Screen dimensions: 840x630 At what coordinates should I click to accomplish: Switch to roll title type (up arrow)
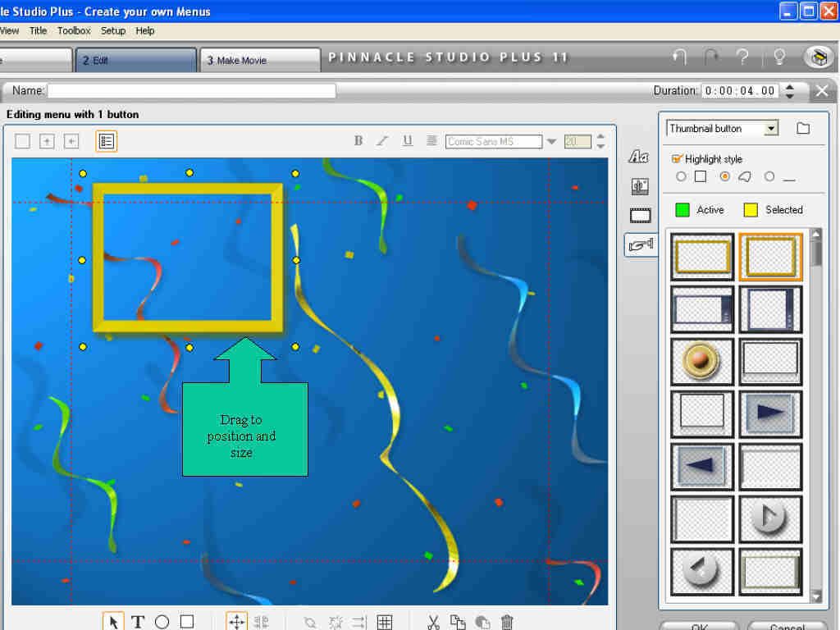pyautogui.click(x=47, y=141)
